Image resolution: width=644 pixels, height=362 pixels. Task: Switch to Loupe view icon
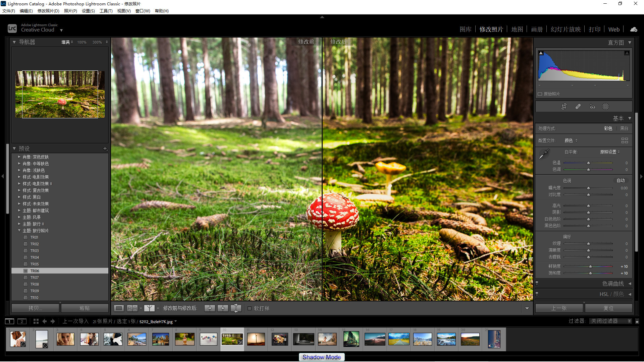click(x=119, y=308)
